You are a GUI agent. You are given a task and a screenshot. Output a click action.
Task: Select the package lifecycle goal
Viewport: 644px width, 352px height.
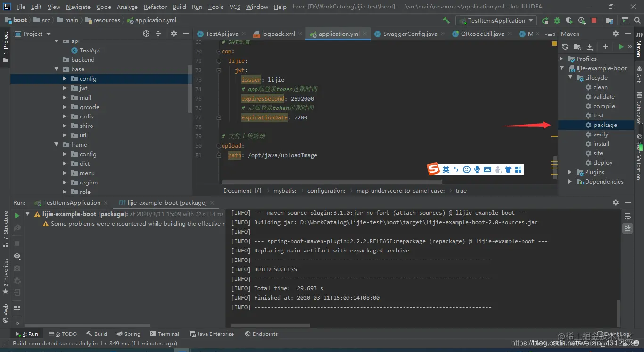point(605,125)
